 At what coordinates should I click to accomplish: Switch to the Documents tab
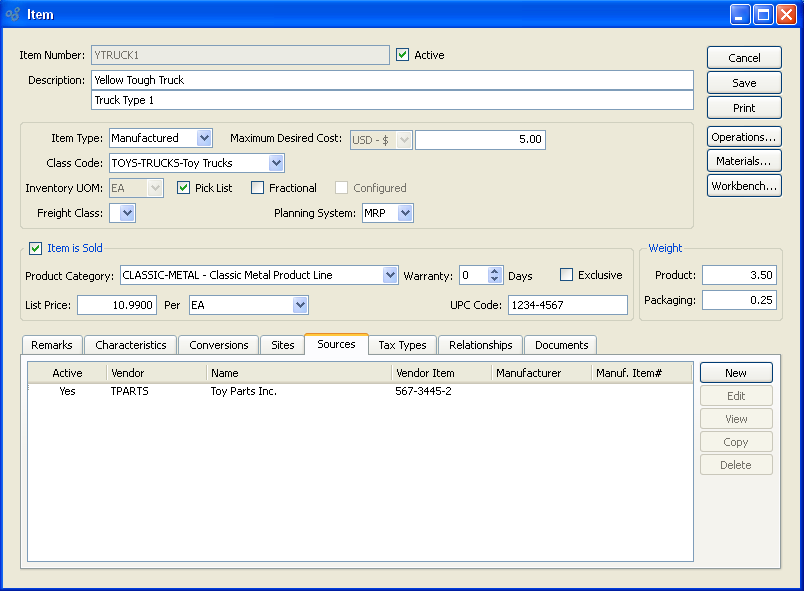561,345
